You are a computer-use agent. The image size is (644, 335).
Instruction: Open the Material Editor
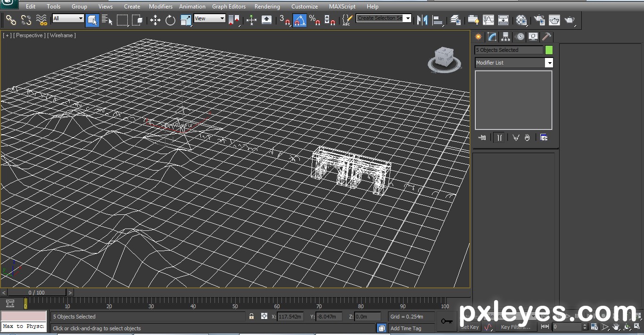[x=521, y=20]
